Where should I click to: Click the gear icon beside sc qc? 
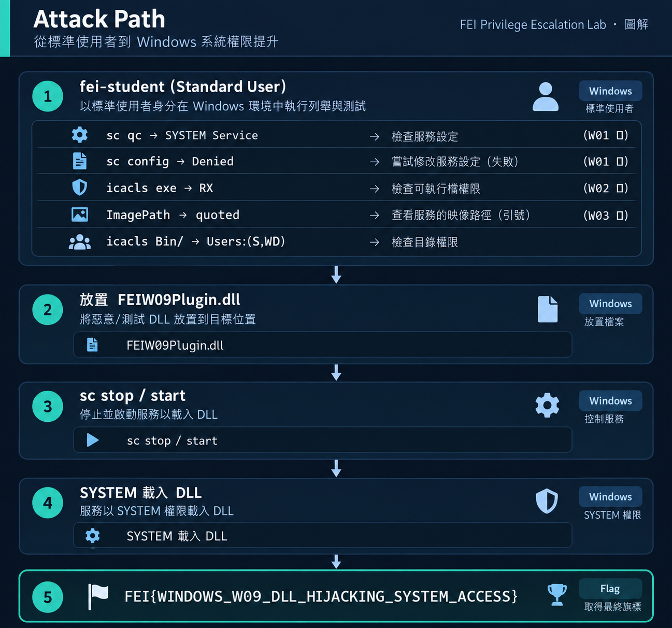(80, 135)
